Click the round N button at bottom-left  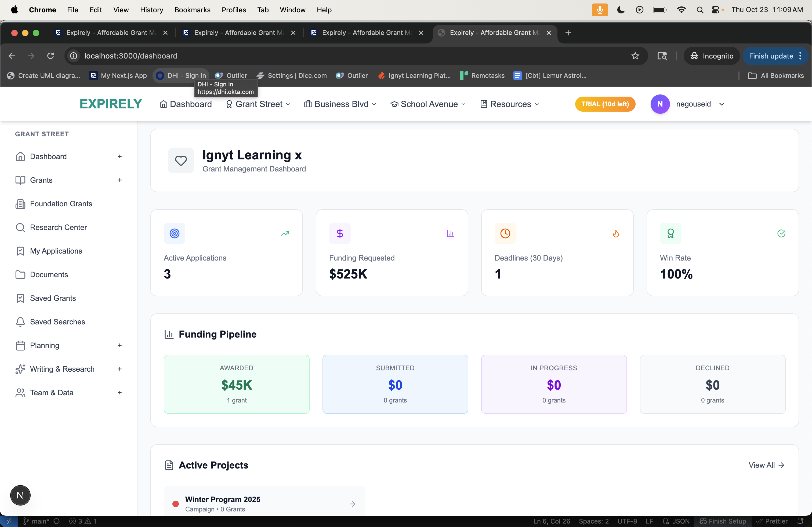pos(20,495)
